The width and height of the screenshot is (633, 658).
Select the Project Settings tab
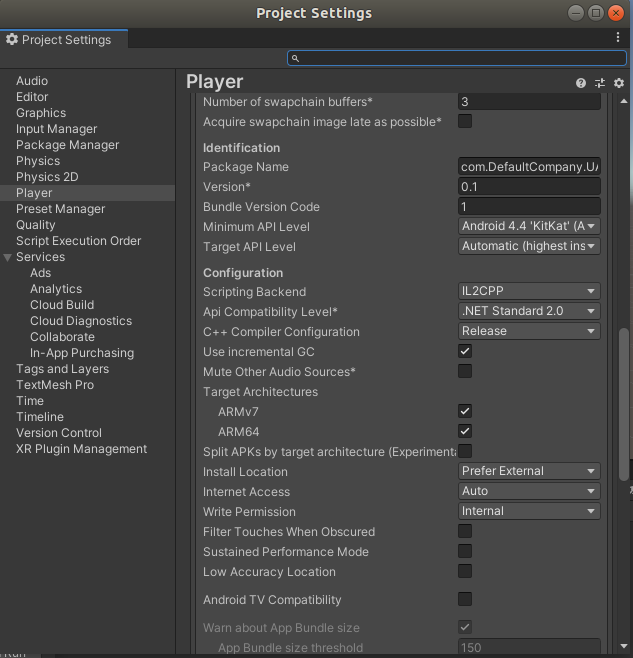pos(64,39)
